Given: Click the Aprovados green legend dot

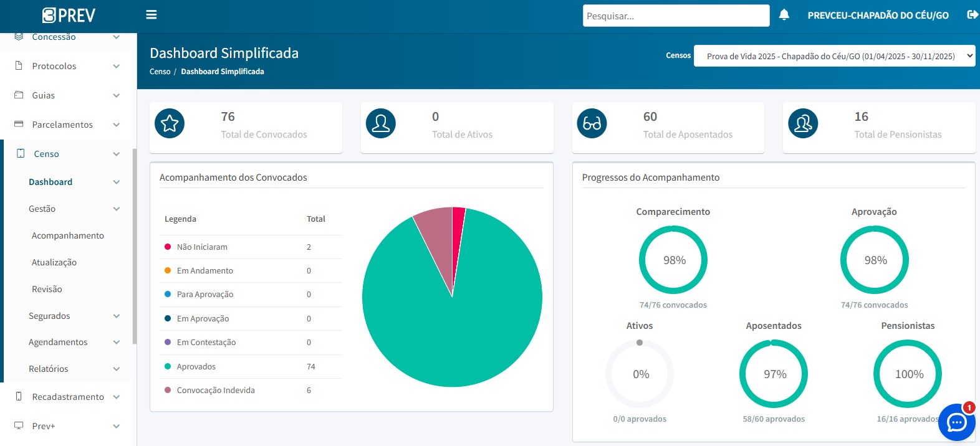Looking at the screenshot, I should [168, 366].
